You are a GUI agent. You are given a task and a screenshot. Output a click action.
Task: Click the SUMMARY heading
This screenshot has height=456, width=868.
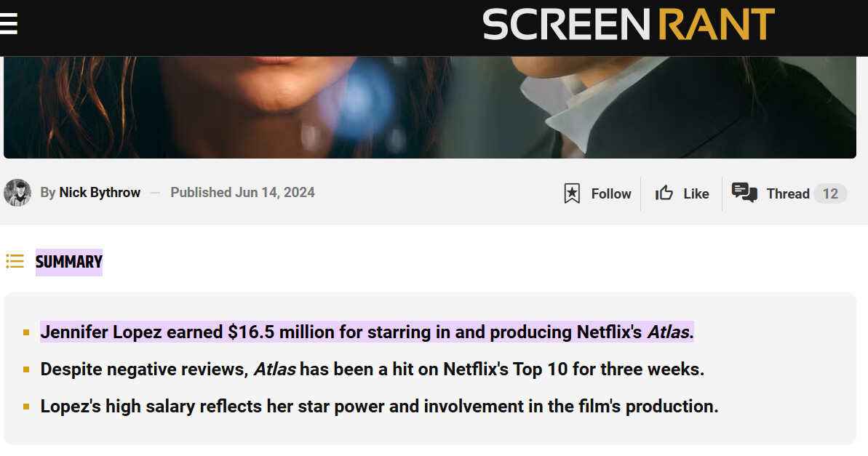(69, 262)
